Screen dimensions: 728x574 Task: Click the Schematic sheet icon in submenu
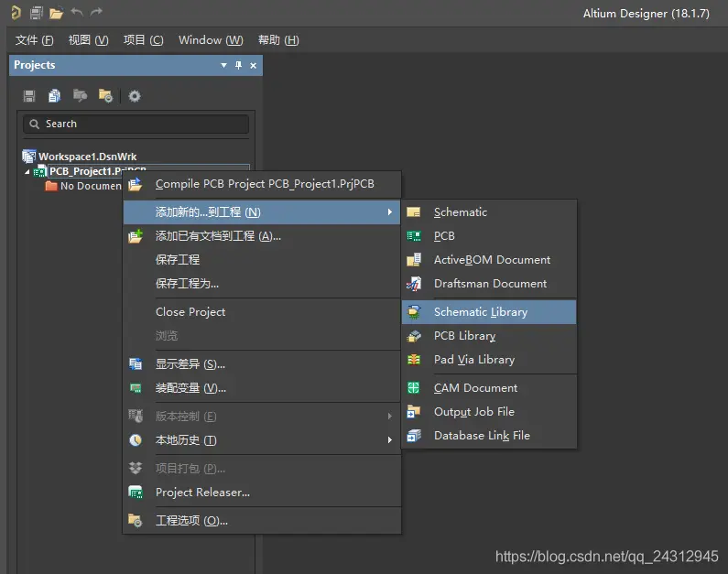(x=413, y=212)
